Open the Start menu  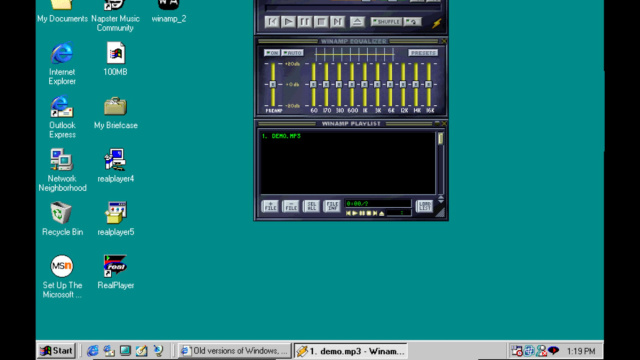56,351
